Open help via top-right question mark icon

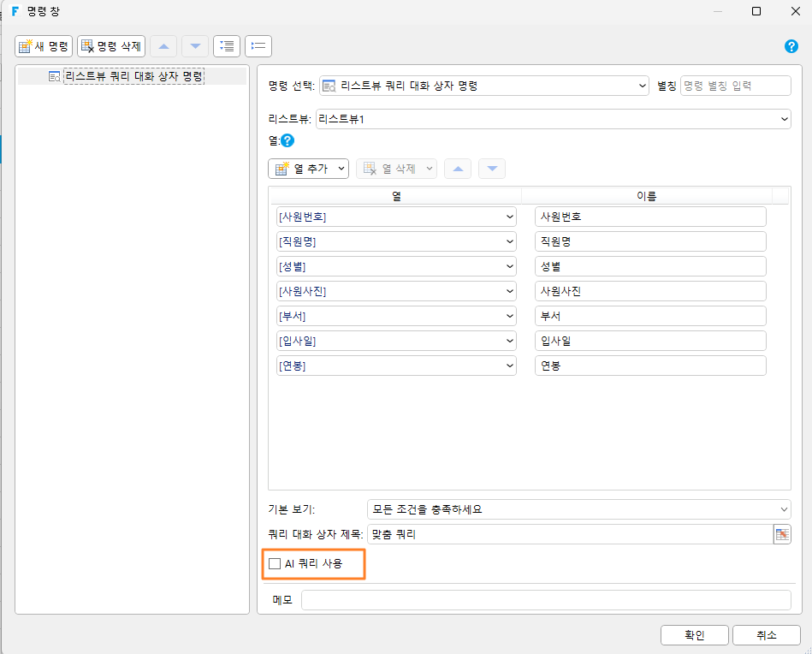click(x=791, y=46)
